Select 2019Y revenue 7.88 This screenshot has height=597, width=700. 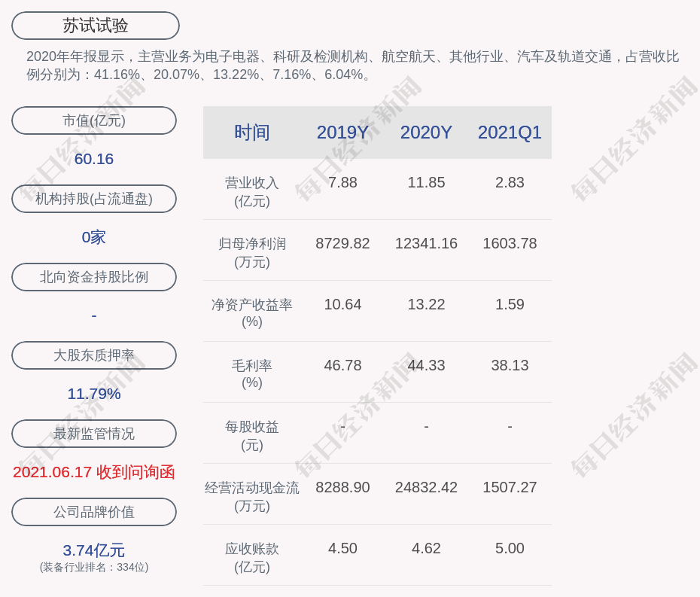point(343,182)
